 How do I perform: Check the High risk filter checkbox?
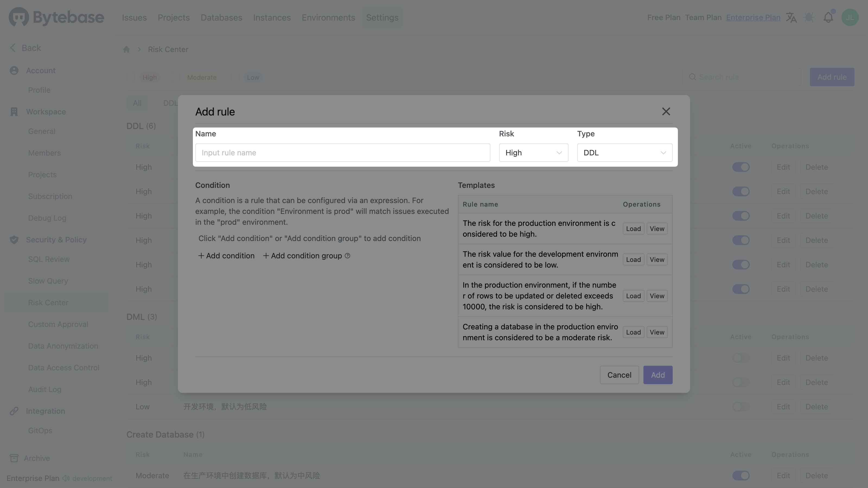(131, 78)
